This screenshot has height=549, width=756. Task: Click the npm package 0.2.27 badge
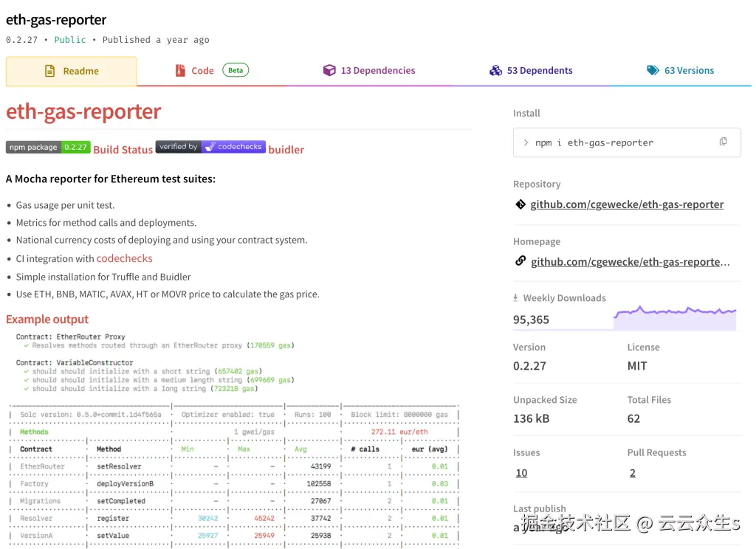point(48,147)
